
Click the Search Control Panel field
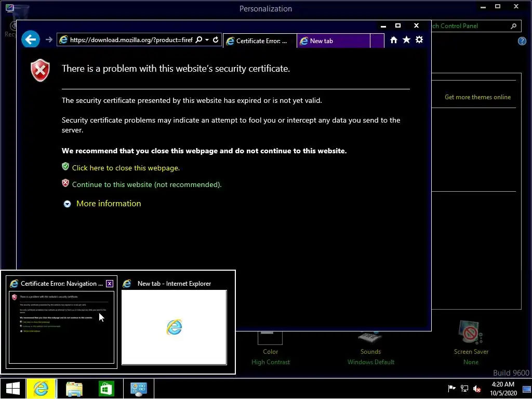tap(472, 26)
